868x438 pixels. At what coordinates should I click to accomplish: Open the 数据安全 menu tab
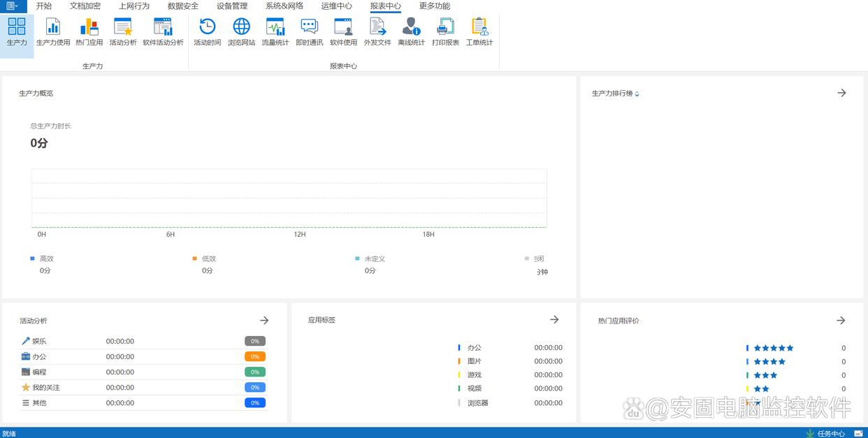(x=183, y=6)
